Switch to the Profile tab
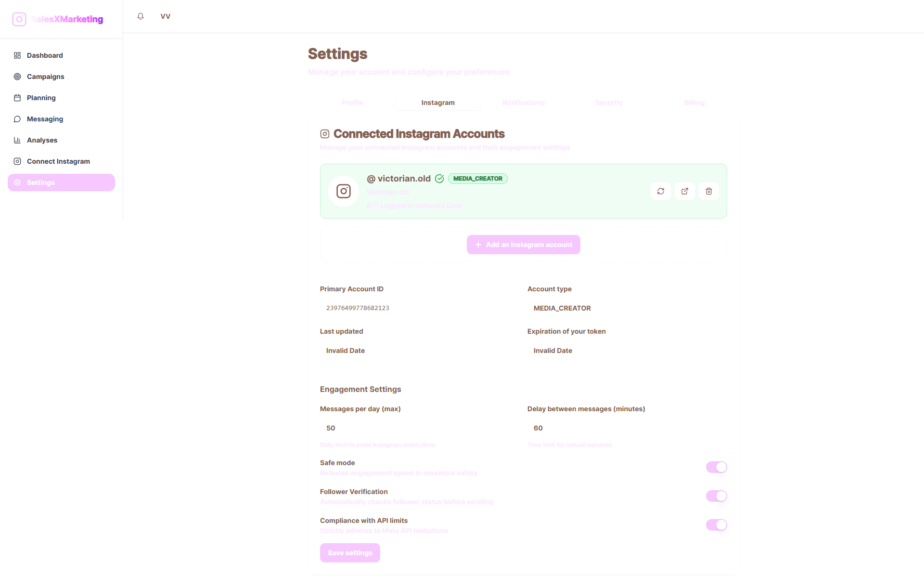The image size is (924, 586). (x=352, y=103)
